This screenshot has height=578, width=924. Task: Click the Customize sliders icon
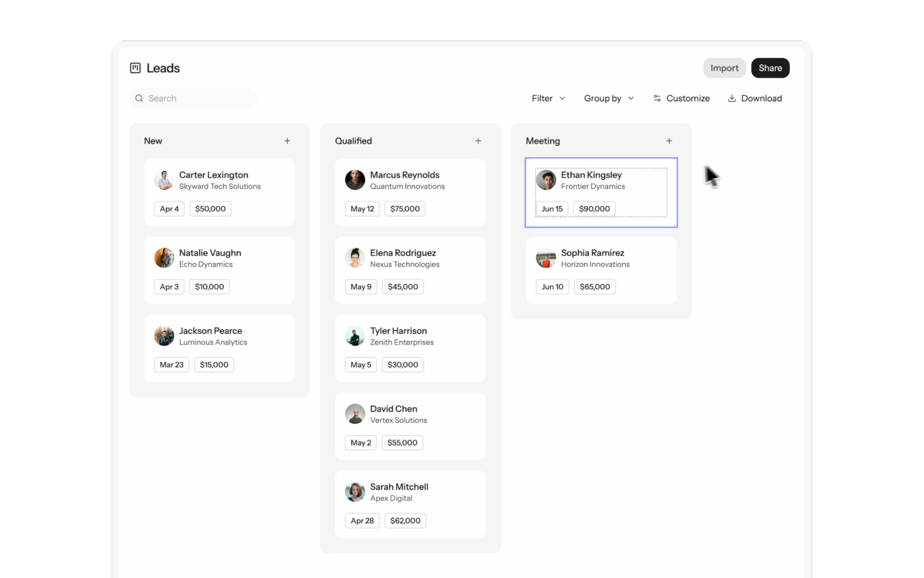(657, 98)
